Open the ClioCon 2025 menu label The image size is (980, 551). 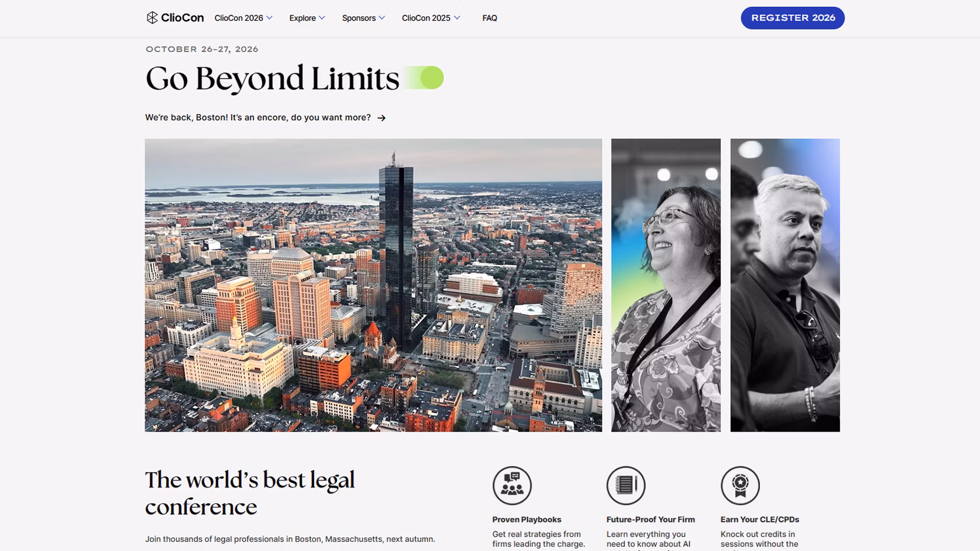(x=426, y=18)
